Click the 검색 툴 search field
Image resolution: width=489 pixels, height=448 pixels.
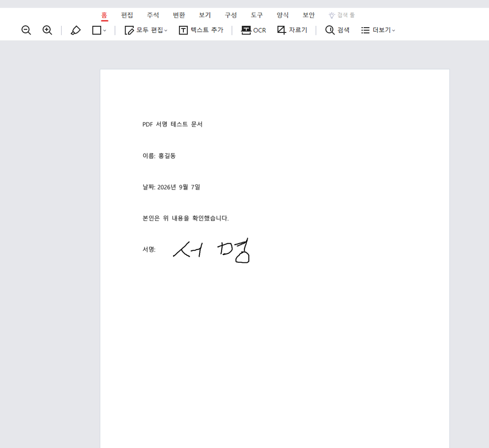coord(342,15)
